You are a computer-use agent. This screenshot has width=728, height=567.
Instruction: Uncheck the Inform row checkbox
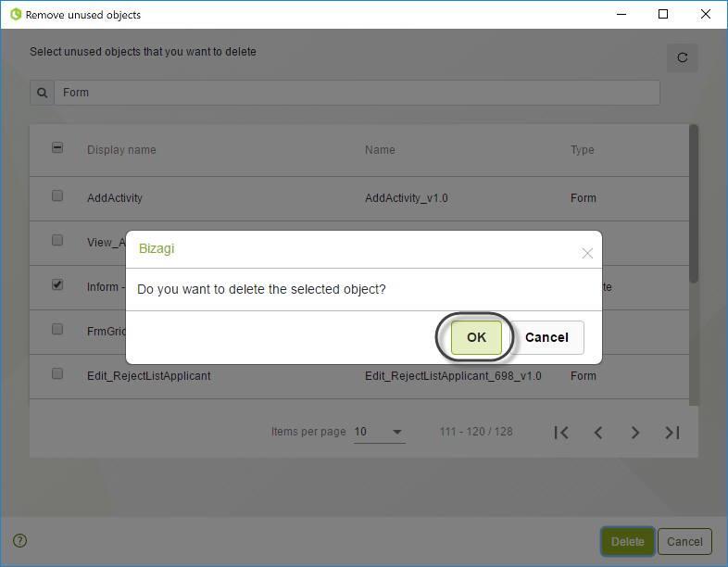point(57,284)
